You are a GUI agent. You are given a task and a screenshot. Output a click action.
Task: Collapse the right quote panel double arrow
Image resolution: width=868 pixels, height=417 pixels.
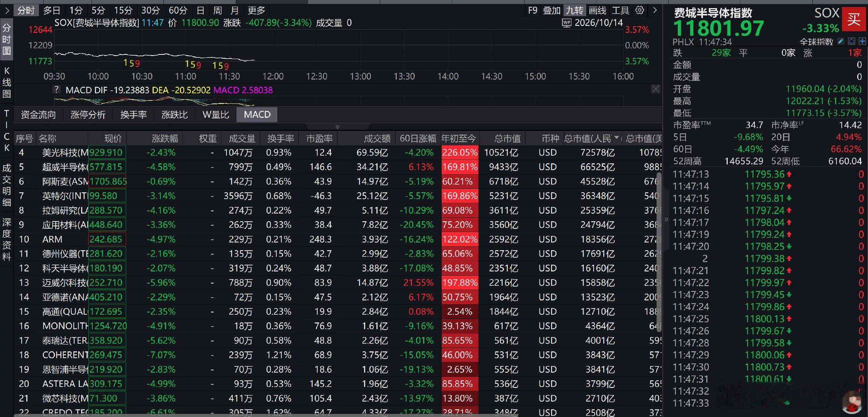coord(666,220)
